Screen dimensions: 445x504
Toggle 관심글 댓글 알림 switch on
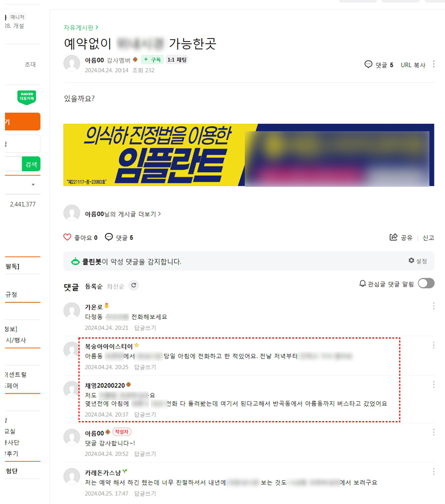426,283
